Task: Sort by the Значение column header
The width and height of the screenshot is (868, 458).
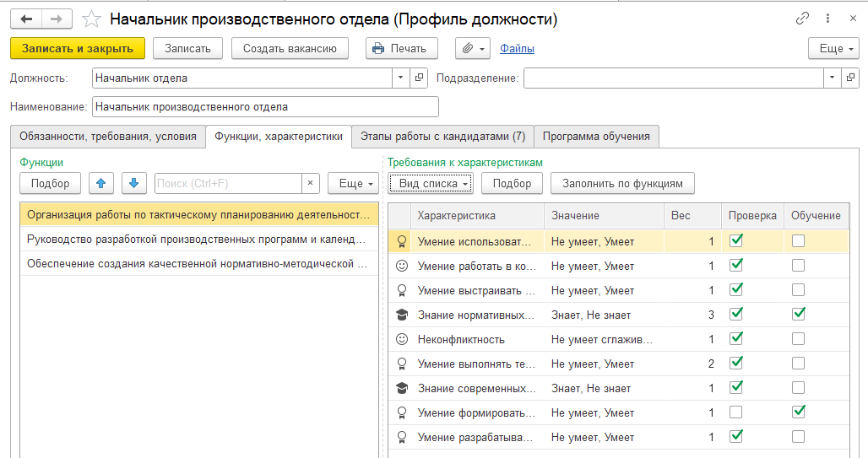Action: pyautogui.click(x=605, y=216)
